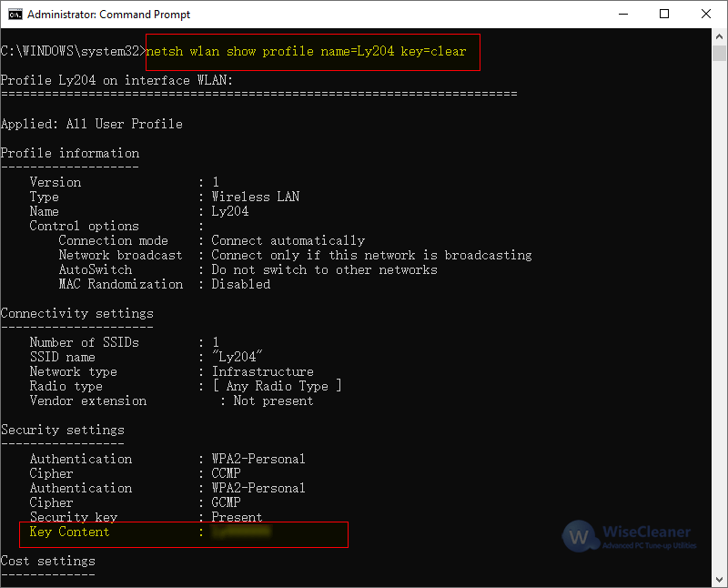Click the 'Key Content' label

(70, 532)
